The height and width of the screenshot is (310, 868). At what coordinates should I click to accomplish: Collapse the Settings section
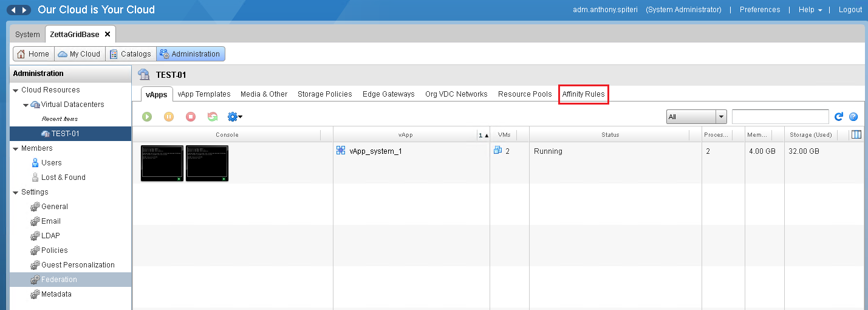15,192
